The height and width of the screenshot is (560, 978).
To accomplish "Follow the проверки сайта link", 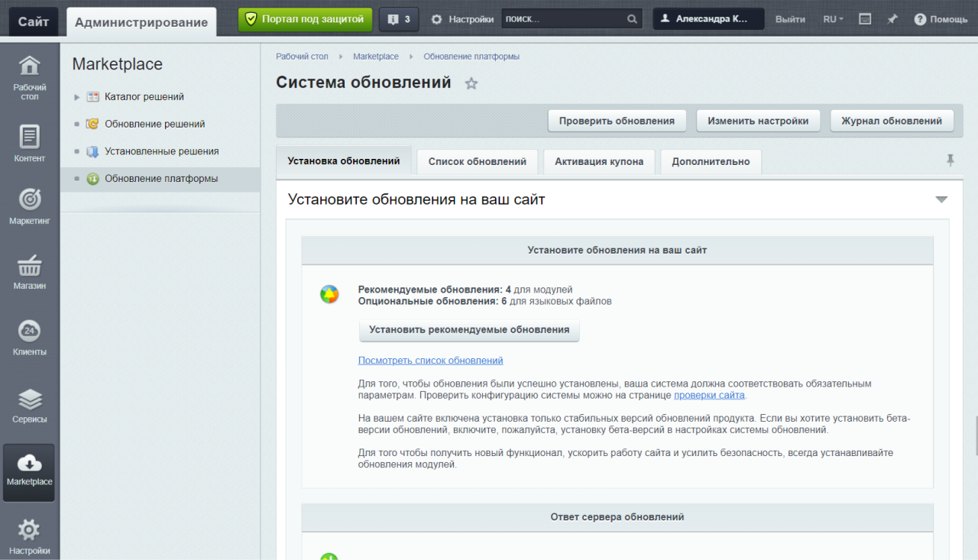I will pos(709,396).
